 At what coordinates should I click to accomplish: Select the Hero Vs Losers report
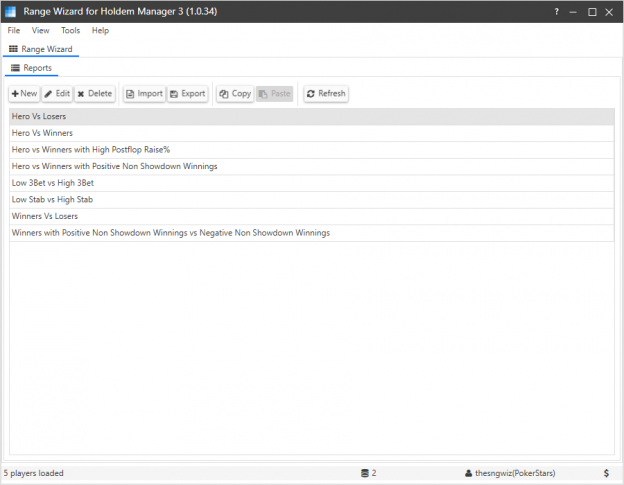[312, 117]
